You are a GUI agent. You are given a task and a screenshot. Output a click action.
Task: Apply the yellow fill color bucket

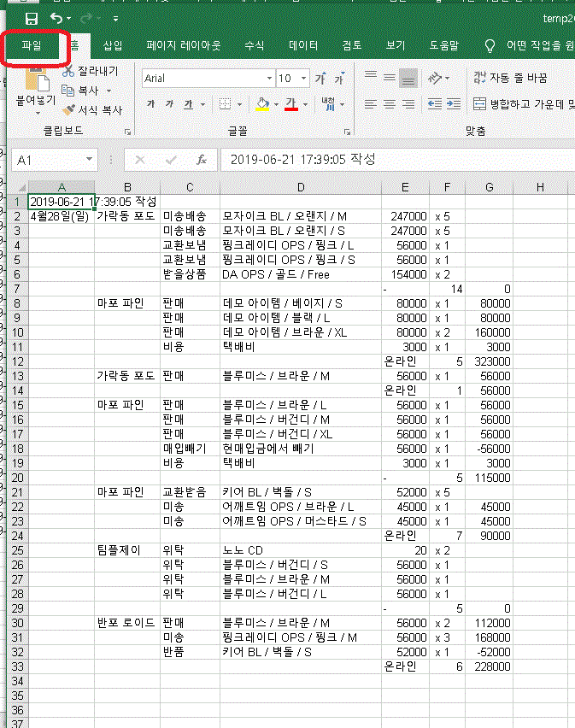coord(262,104)
